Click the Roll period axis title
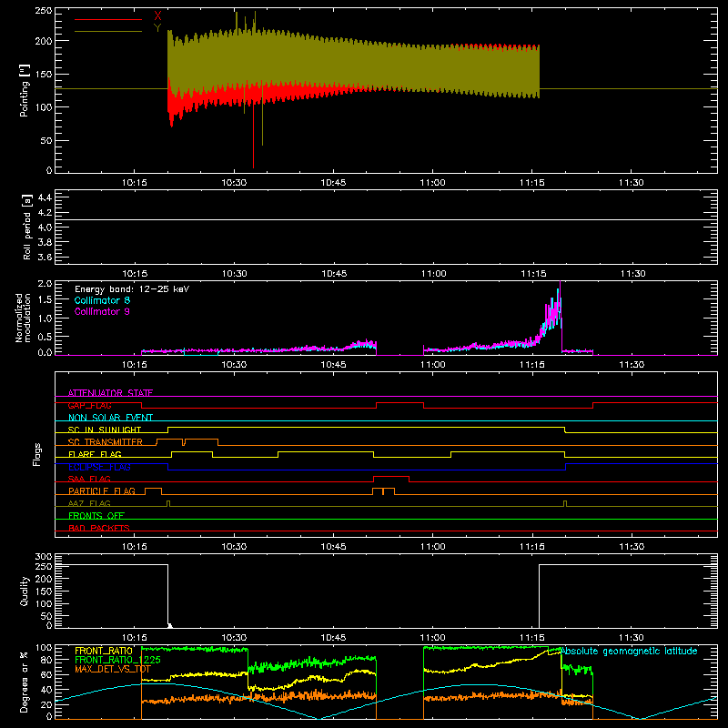The width and height of the screenshot is (728, 728). 27,227
